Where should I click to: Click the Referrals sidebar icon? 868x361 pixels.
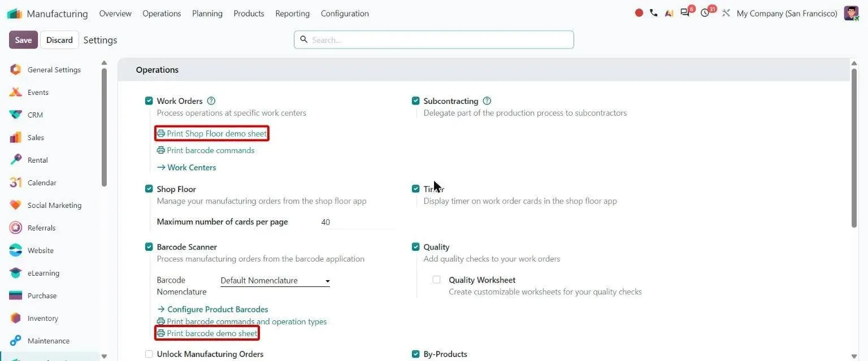(16, 228)
